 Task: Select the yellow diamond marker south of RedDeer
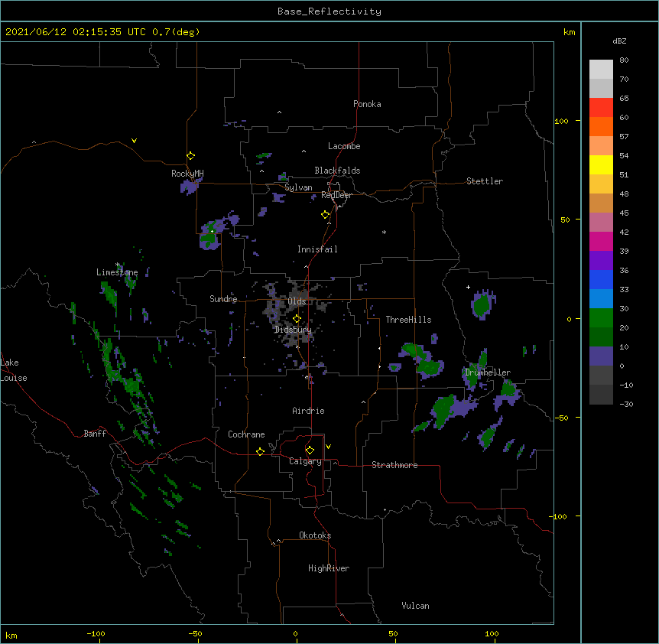point(325,215)
